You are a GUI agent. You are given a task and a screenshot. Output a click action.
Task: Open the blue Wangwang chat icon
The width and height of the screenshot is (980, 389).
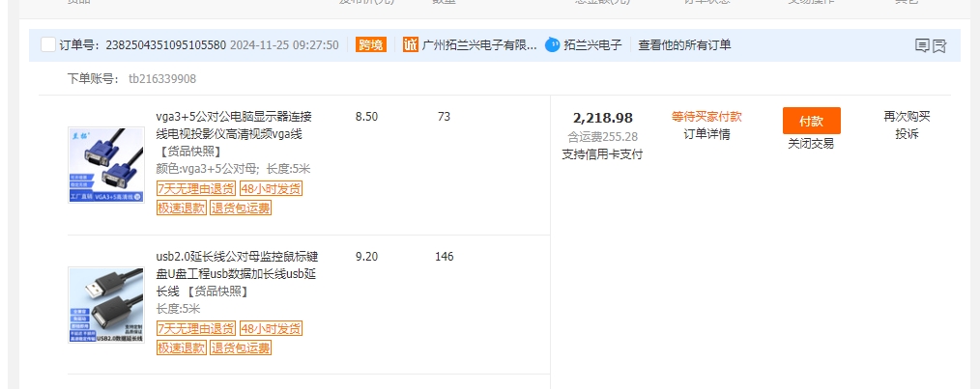coord(553,44)
